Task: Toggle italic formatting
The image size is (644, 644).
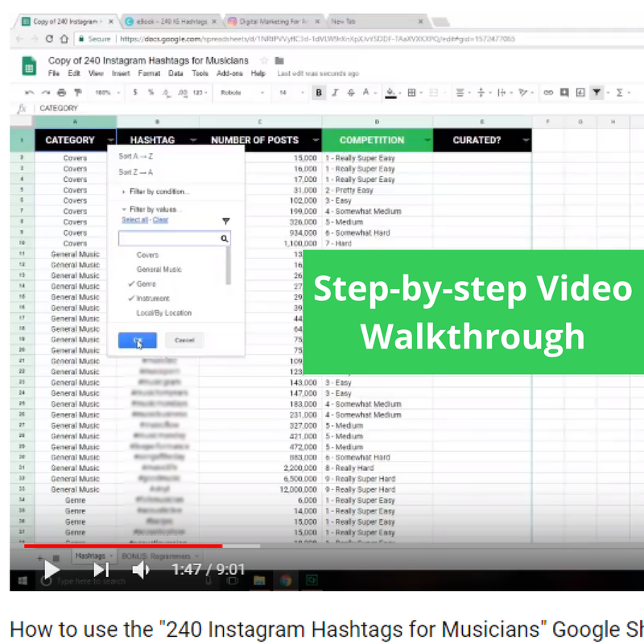Action: click(x=335, y=93)
